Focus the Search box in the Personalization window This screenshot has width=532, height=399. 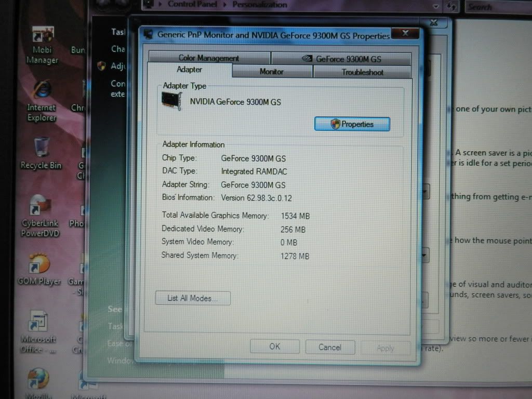[498, 7]
